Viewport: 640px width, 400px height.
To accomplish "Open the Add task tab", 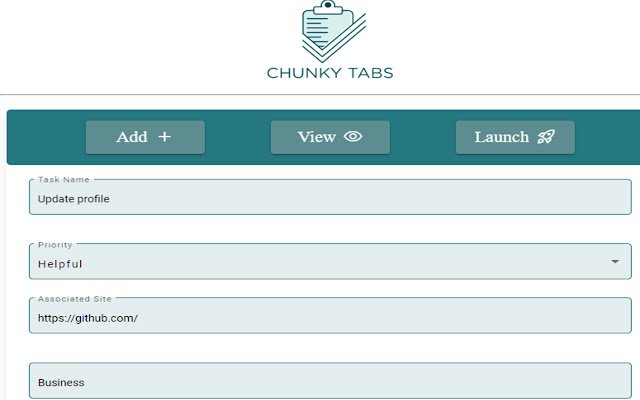I will (x=145, y=137).
